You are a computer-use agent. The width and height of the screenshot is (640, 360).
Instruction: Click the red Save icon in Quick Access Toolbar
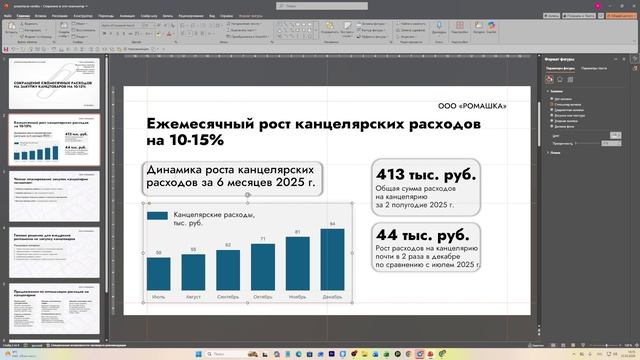coord(6,49)
